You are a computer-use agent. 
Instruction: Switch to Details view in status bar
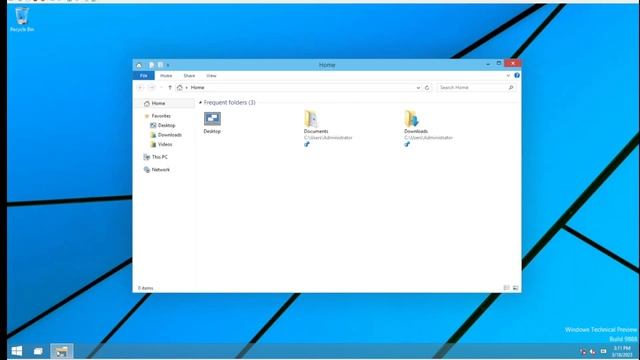[507, 288]
